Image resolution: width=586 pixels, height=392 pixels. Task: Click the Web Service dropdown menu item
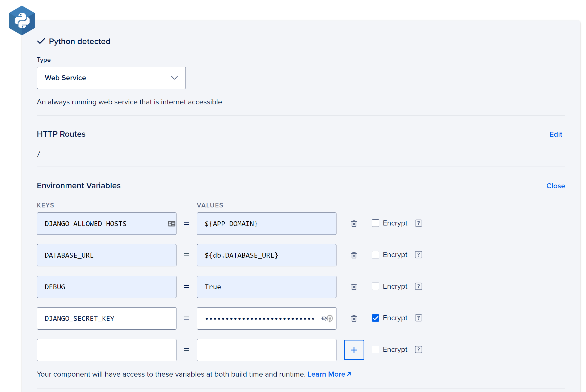111,78
